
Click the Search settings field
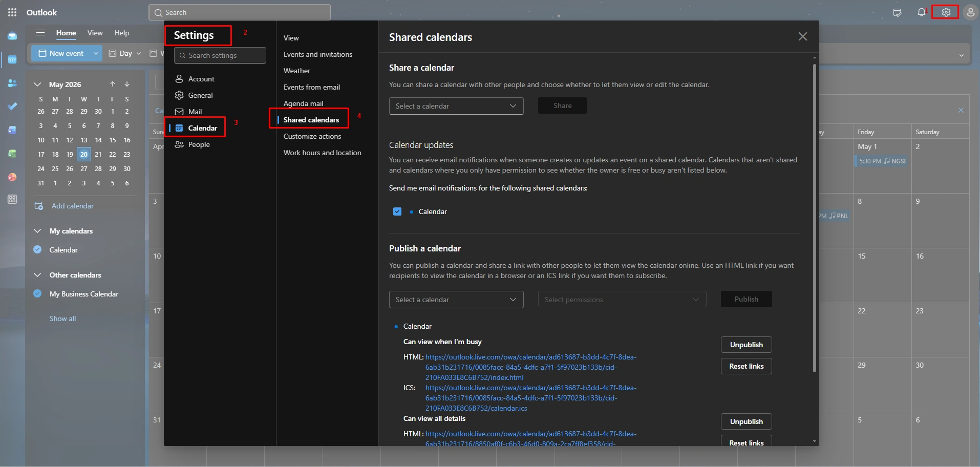tap(220, 55)
